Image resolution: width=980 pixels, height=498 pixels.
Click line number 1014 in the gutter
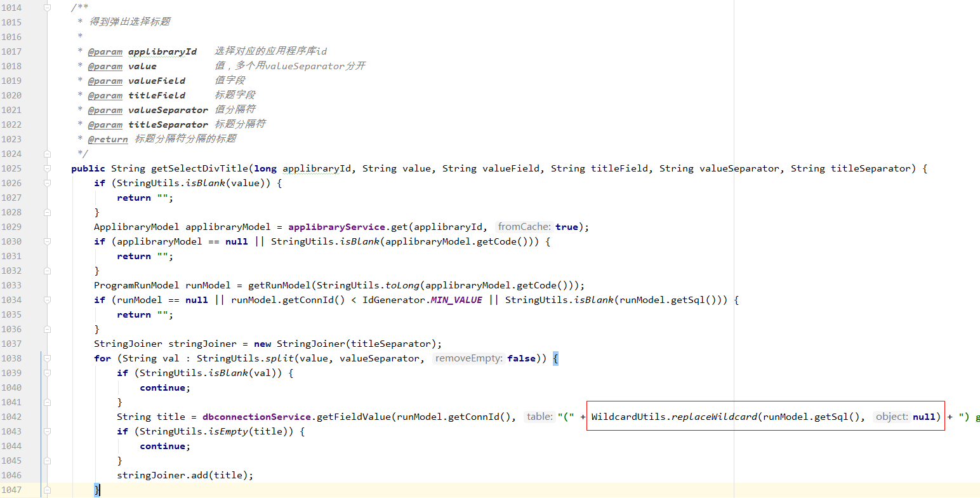click(11, 8)
